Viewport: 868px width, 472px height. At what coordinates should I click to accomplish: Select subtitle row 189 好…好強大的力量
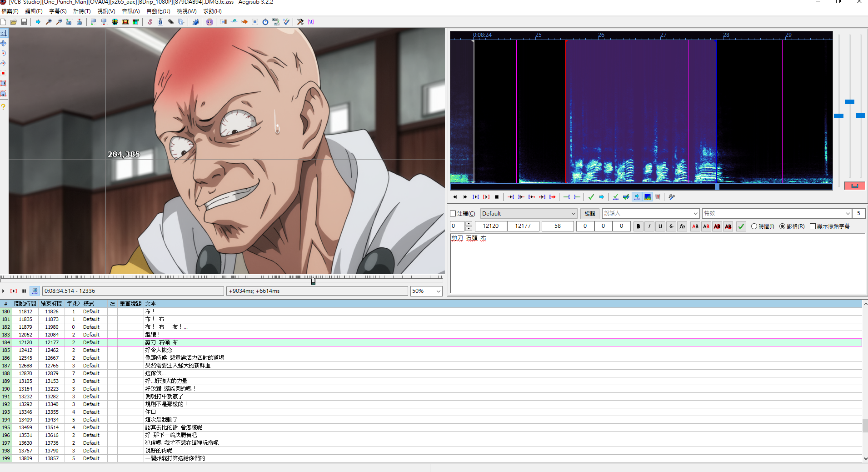click(x=431, y=381)
